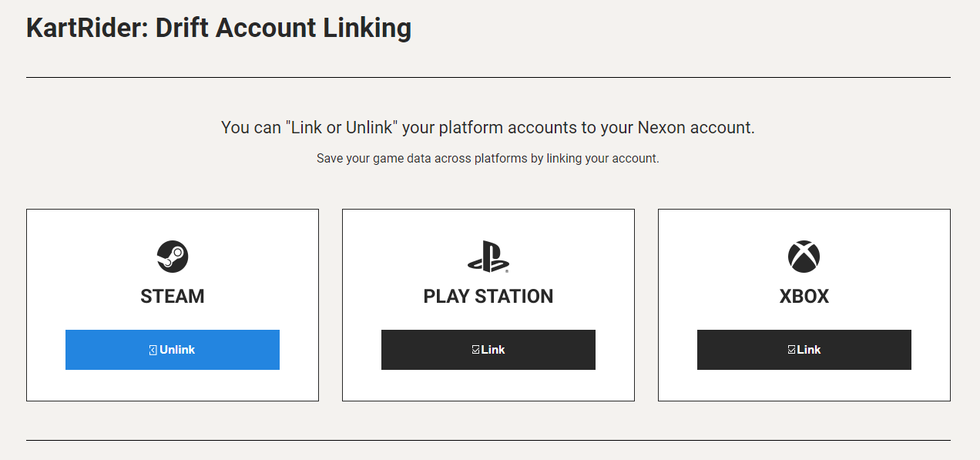The width and height of the screenshot is (980, 460).
Task: Click the PlayStation logo icon
Action: (488, 257)
